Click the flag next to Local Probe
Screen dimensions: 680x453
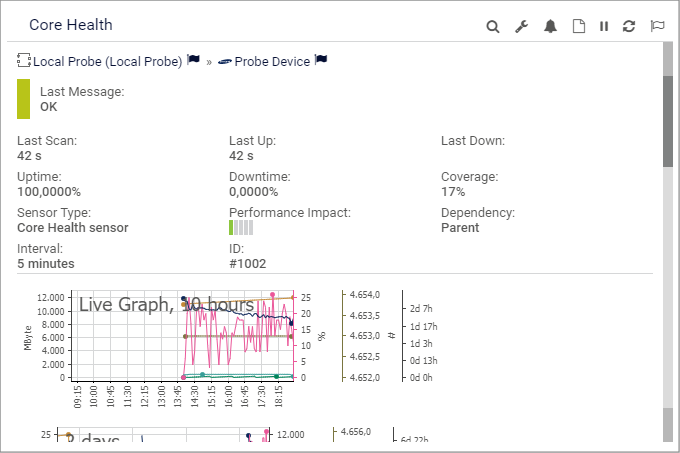[x=194, y=61]
